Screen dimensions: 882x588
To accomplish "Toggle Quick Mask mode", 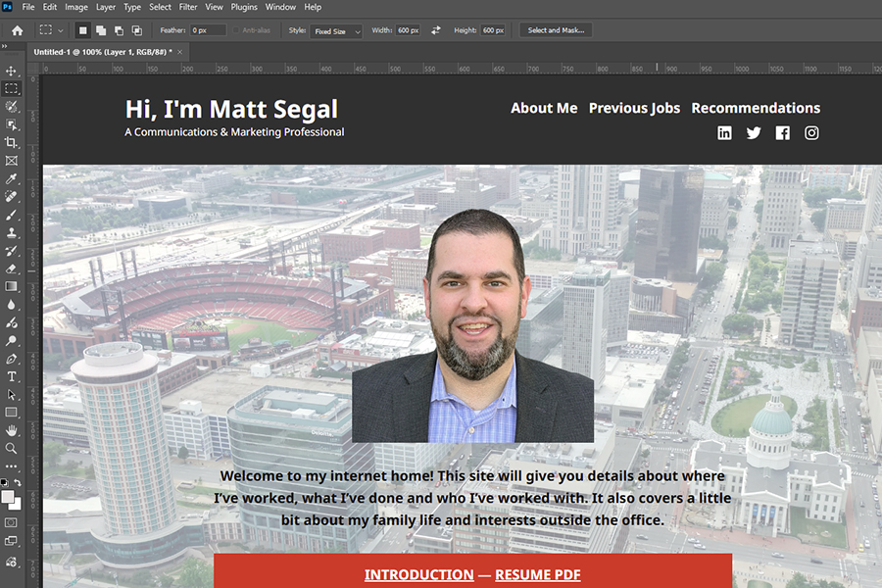I will [x=12, y=522].
